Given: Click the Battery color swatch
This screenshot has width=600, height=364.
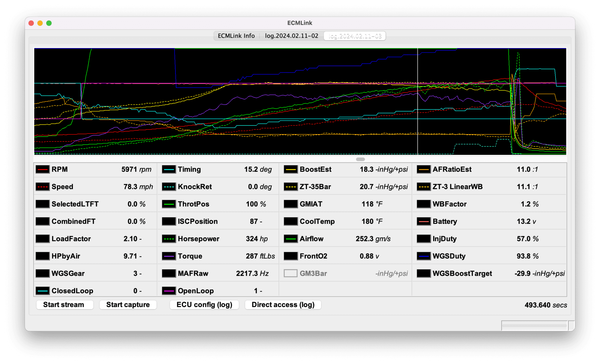Looking at the screenshot, I should click(424, 221).
